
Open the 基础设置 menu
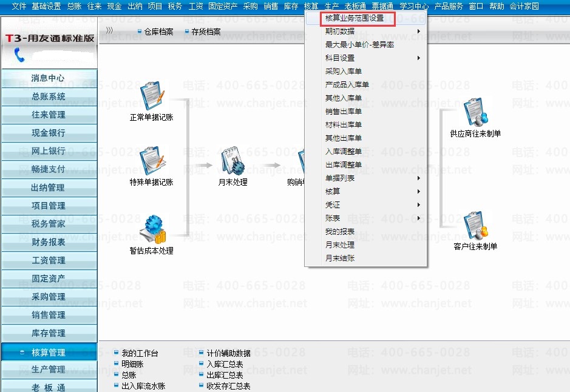click(46, 6)
